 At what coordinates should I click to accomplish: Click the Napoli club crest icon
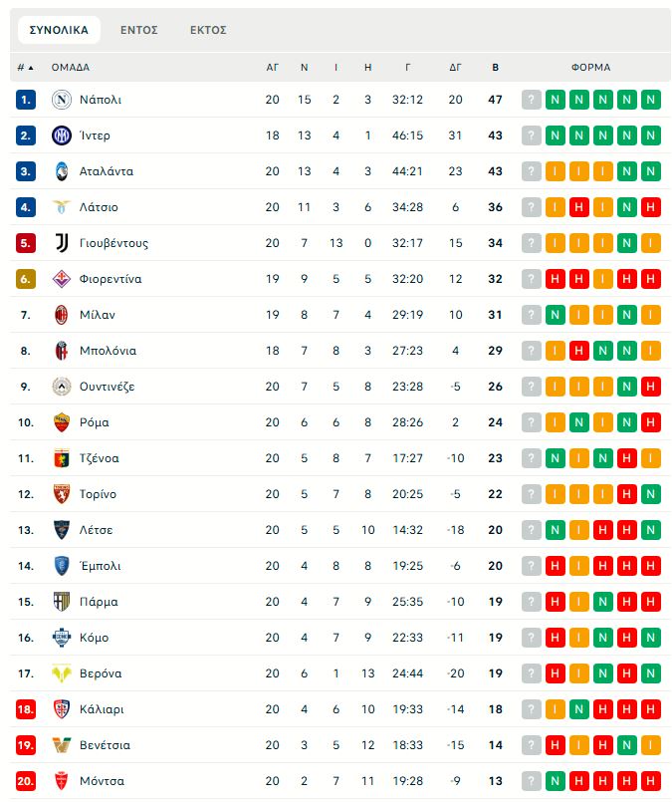click(62, 100)
